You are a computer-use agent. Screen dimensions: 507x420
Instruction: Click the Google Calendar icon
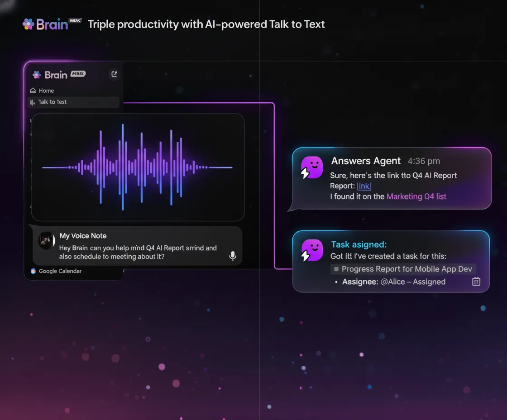coord(33,271)
